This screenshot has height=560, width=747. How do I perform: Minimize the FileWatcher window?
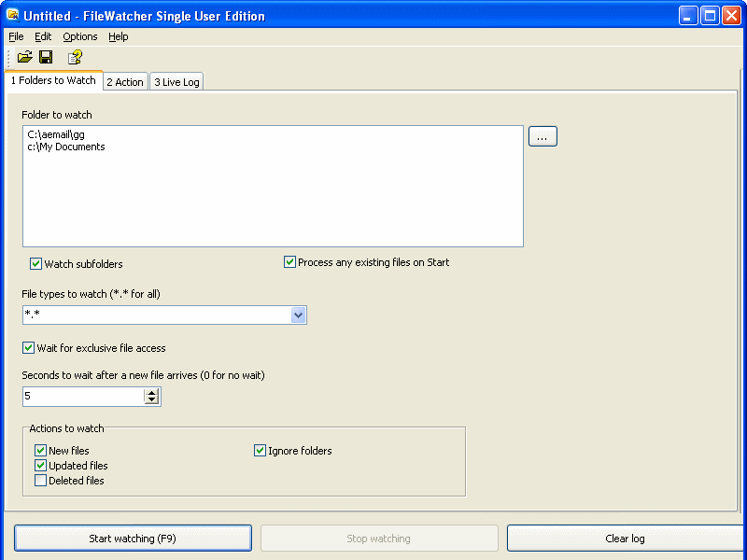688,16
